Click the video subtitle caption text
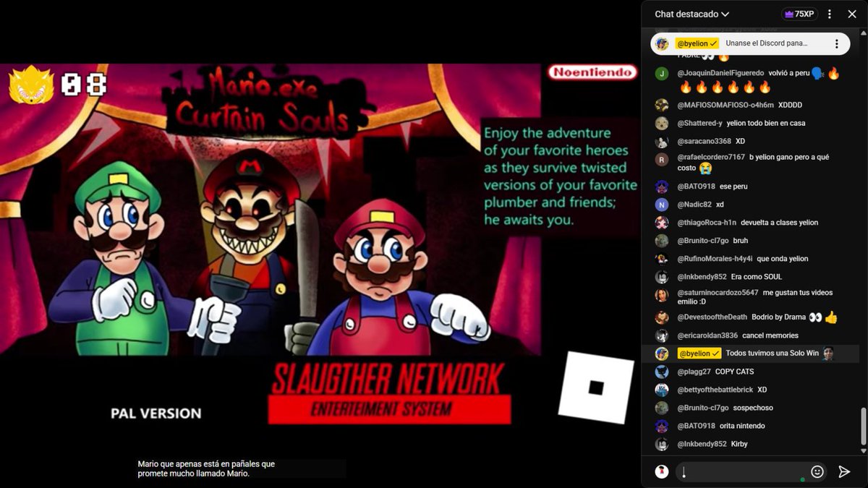The height and width of the screenshot is (488, 868). pyautogui.click(x=206, y=468)
